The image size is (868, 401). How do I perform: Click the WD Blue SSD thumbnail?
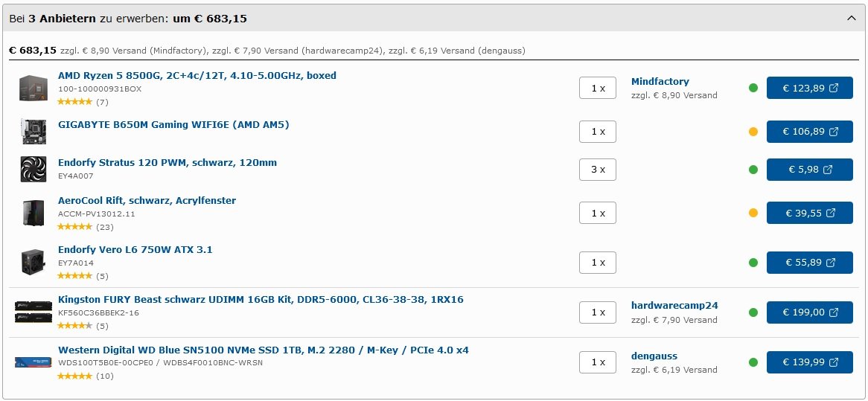click(x=33, y=362)
